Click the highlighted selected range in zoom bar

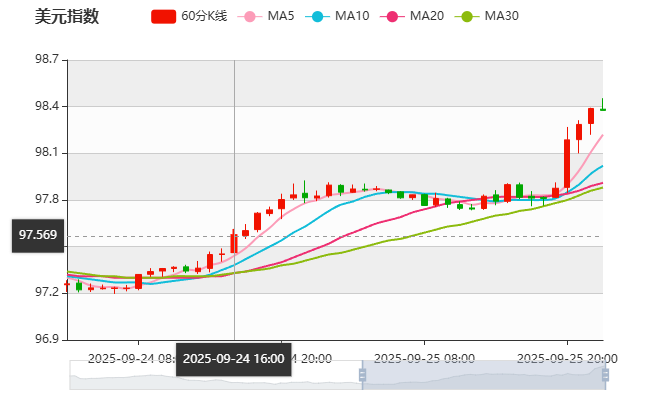(480, 375)
